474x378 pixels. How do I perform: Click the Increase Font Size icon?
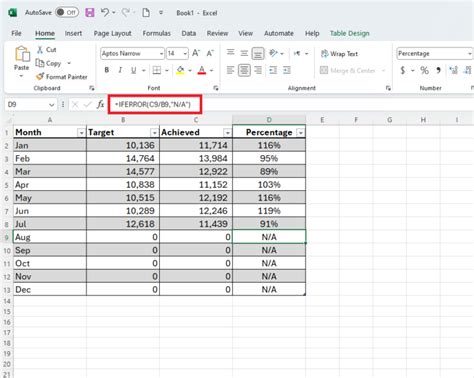[x=196, y=53]
